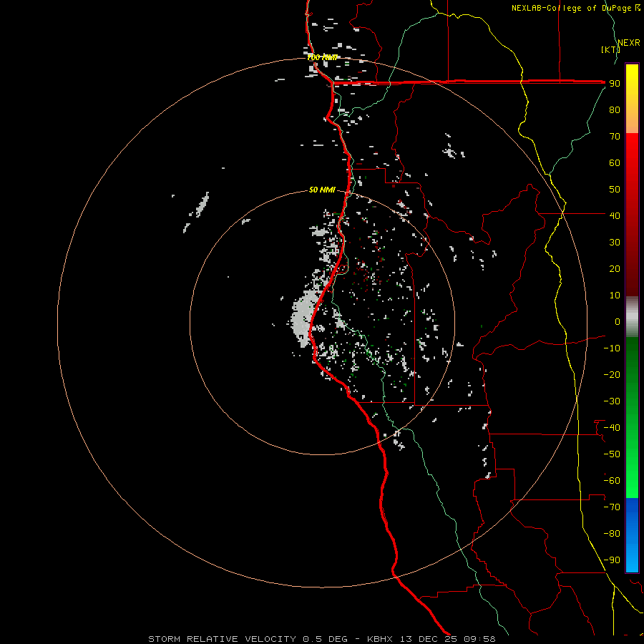Click the 0 value on the velocity scale

(618, 321)
